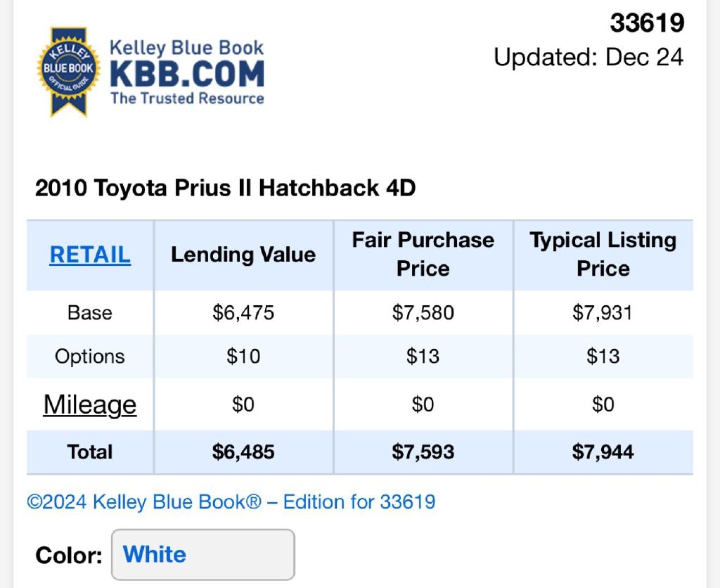
Task: Open the RETAIL link
Action: click(x=90, y=255)
